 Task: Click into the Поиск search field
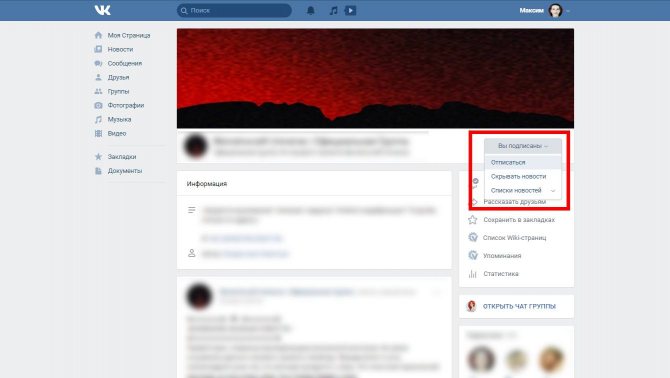[x=234, y=11]
